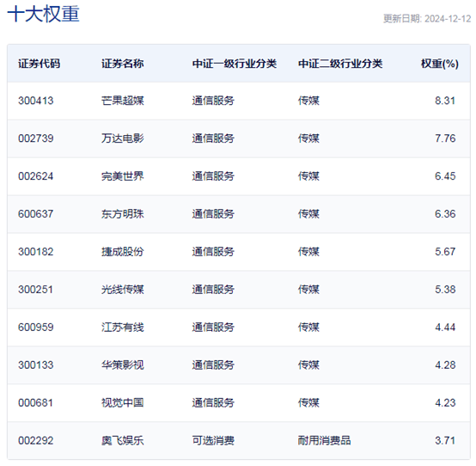Click the 可选消费 industry cell

point(213,440)
